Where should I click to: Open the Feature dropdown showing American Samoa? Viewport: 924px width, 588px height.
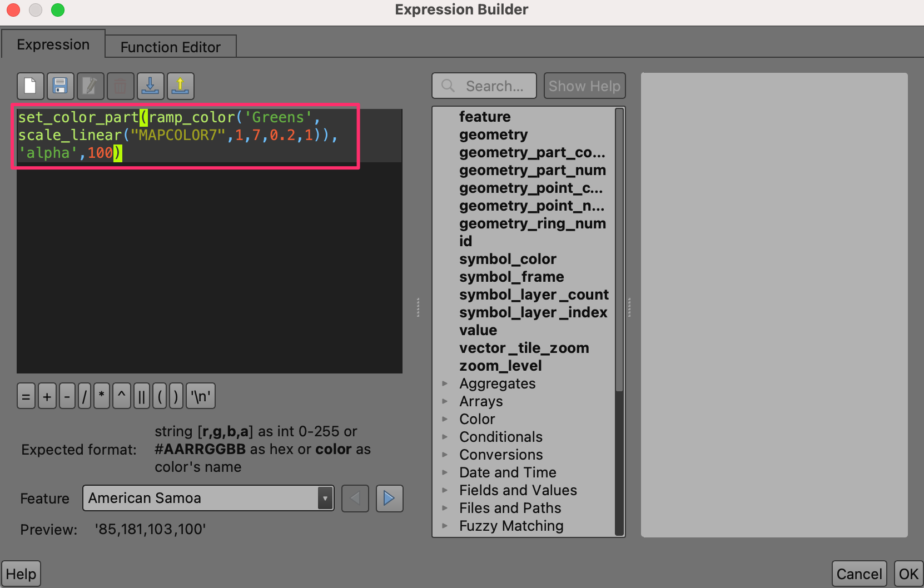point(208,498)
